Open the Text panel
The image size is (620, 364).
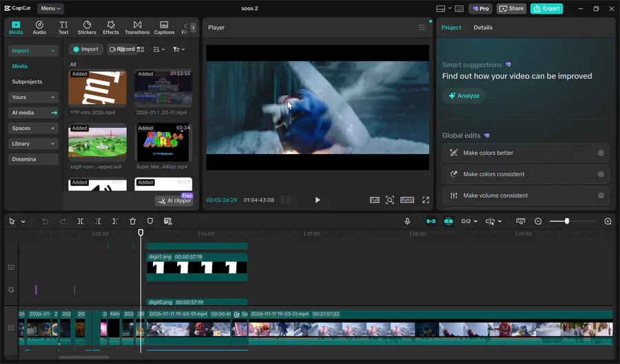click(63, 28)
